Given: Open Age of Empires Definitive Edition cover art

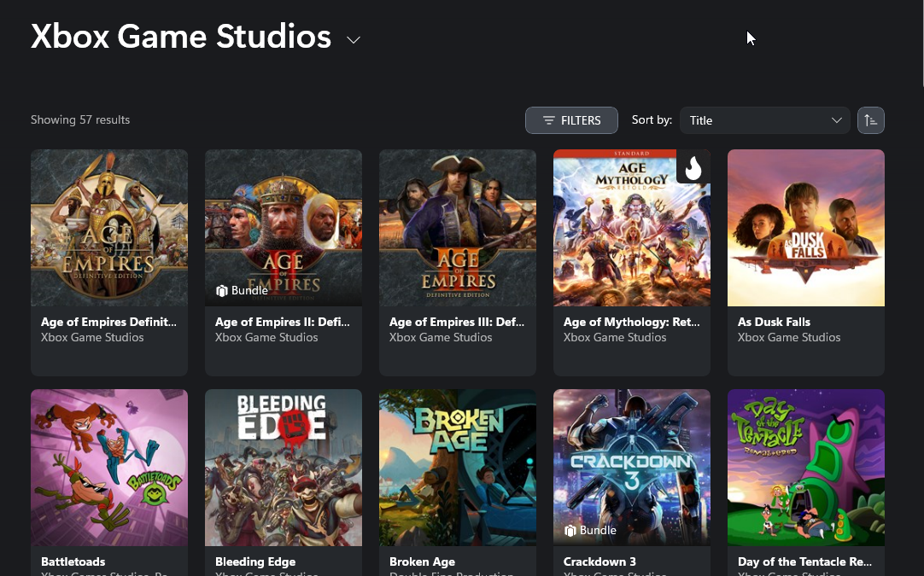Looking at the screenshot, I should 109,228.
